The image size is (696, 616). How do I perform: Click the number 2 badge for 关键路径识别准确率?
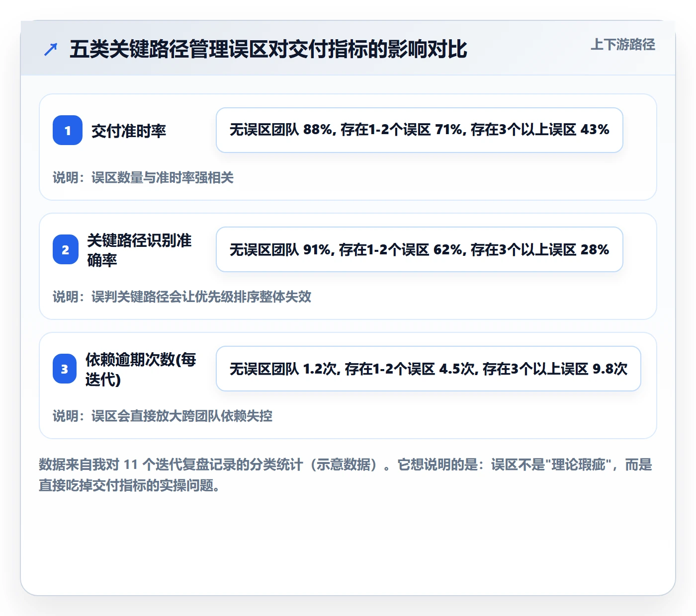(66, 249)
